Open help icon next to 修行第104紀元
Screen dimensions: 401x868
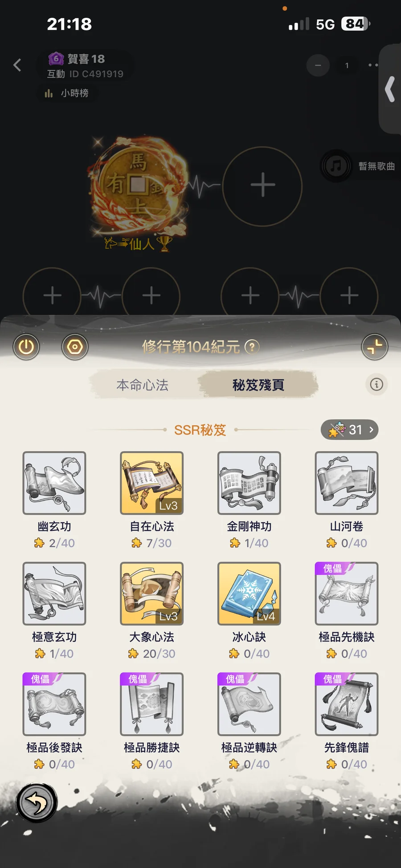pyautogui.click(x=252, y=346)
